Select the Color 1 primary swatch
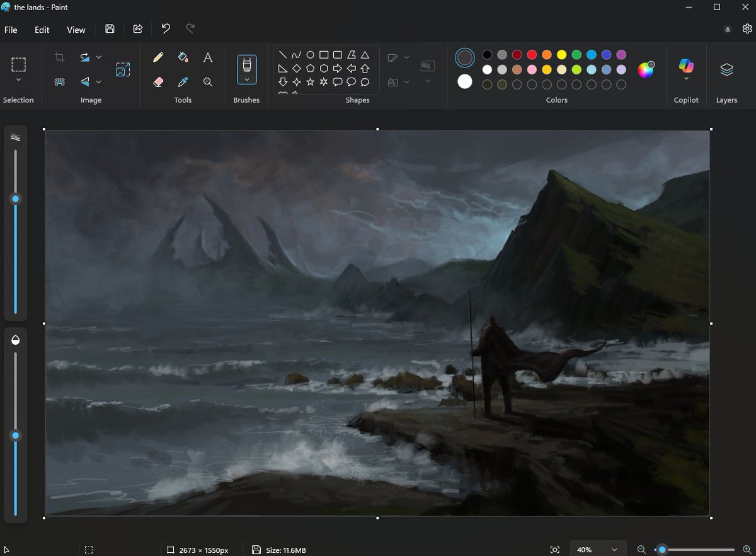This screenshot has width=756, height=556. (465, 58)
